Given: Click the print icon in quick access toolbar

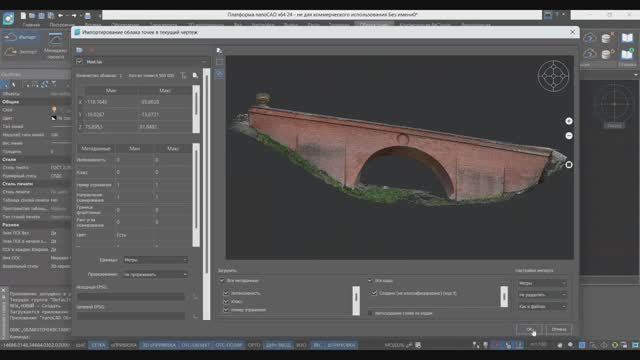Looking at the screenshot, I should (87, 16).
